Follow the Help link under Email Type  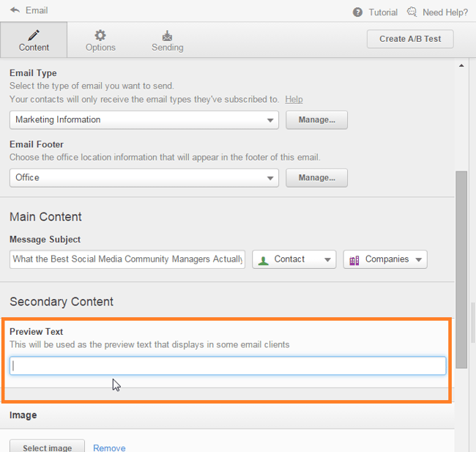[294, 99]
